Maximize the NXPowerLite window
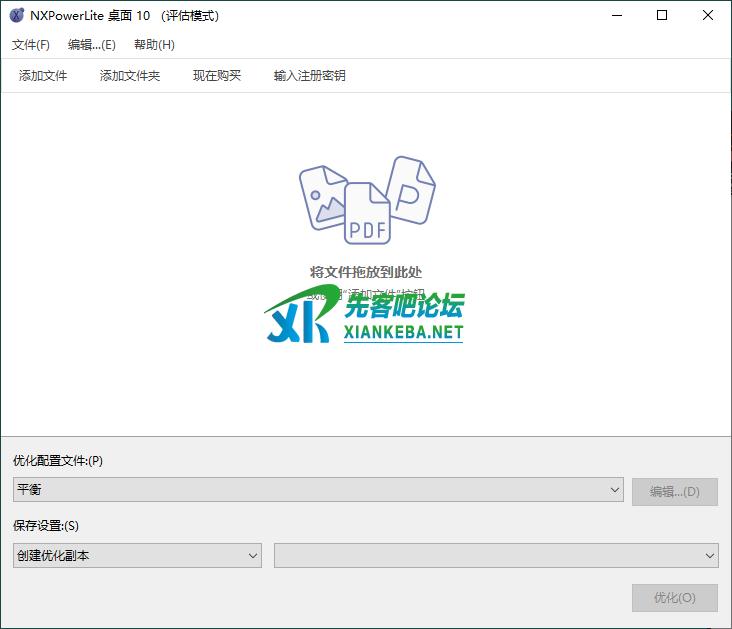Screen dimensions: 732x629 [662, 16]
